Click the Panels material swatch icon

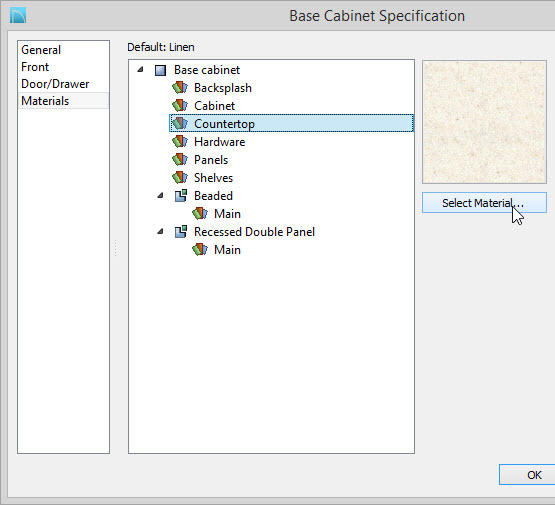(180, 160)
